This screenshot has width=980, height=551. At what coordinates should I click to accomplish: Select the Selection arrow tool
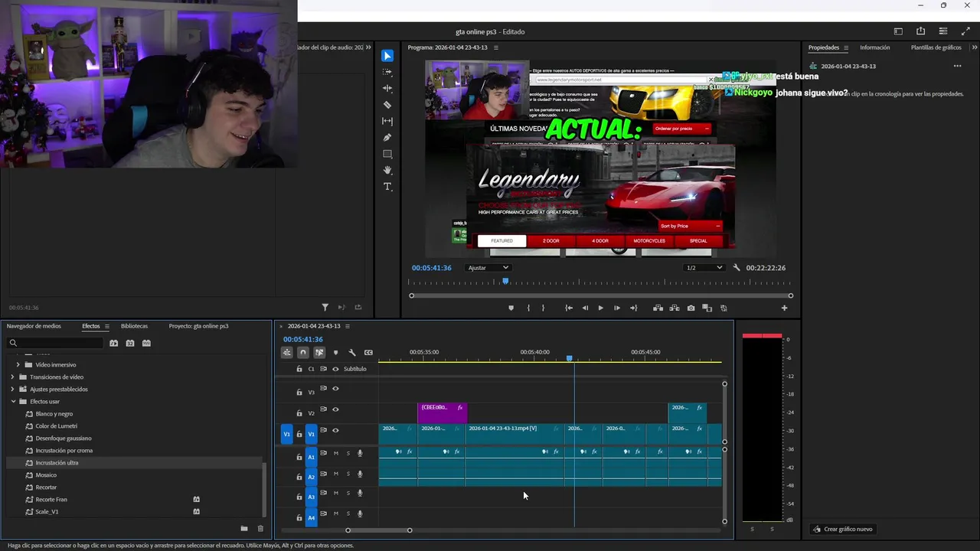pyautogui.click(x=387, y=56)
